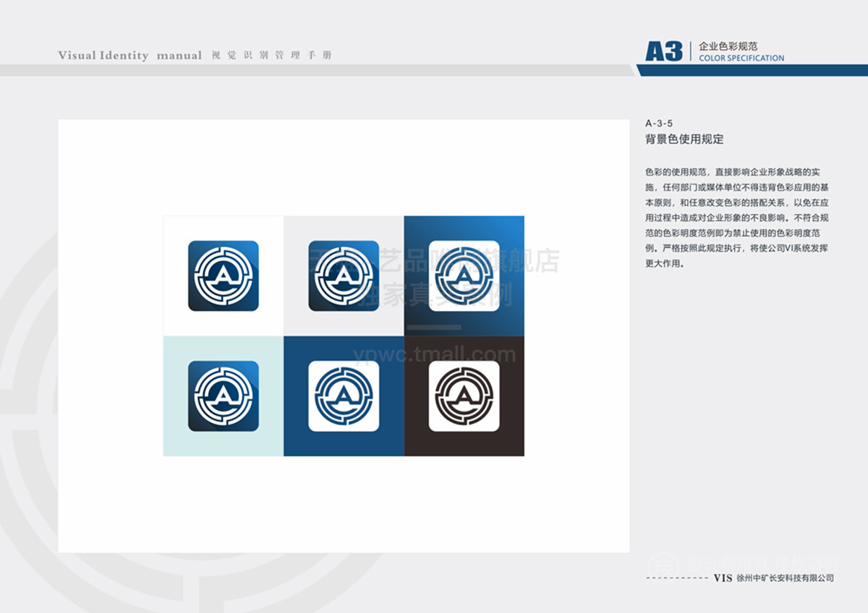
Task: Click the VIS footer label
Action: coord(723,578)
